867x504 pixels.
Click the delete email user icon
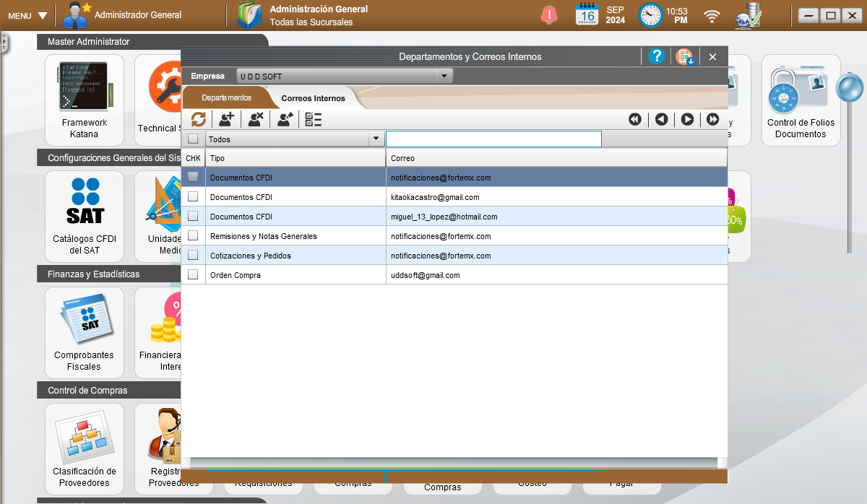tap(256, 119)
